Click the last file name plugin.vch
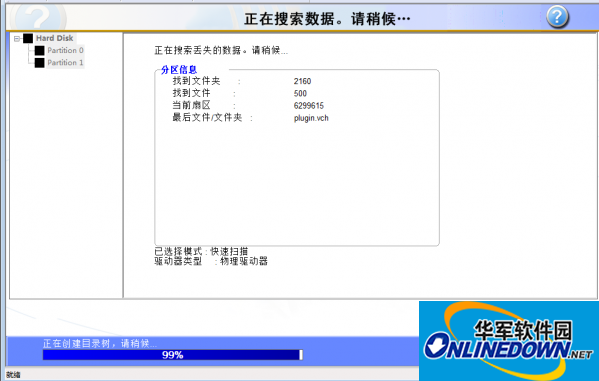This screenshot has width=599, height=381. tap(311, 118)
